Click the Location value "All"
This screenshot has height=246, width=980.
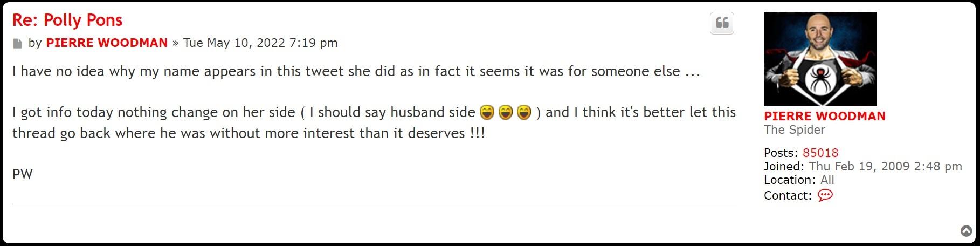[x=827, y=180]
